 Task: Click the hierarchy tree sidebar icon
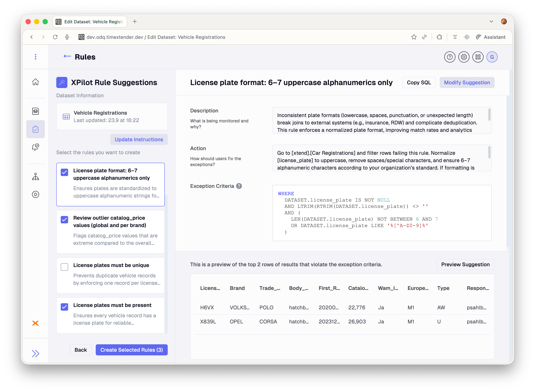(35, 177)
